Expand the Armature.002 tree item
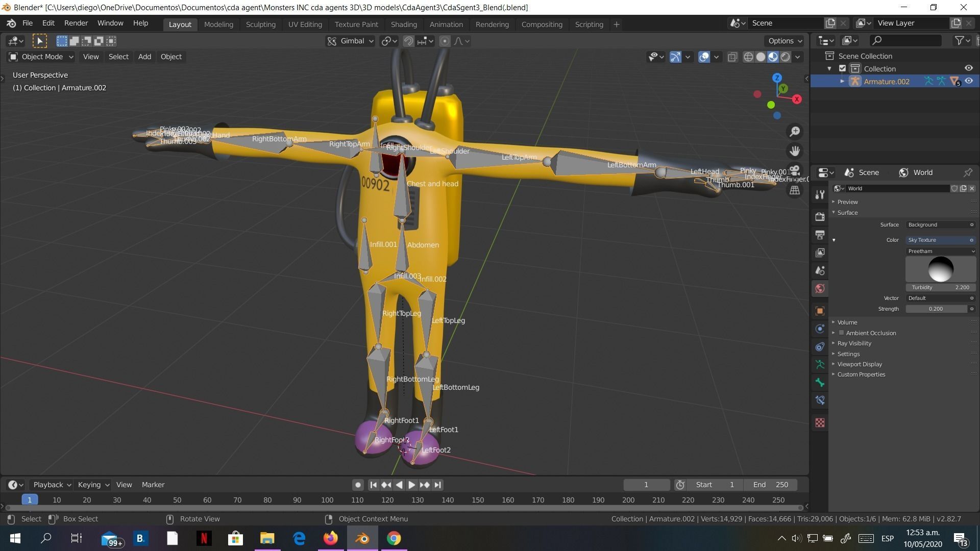 [842, 81]
